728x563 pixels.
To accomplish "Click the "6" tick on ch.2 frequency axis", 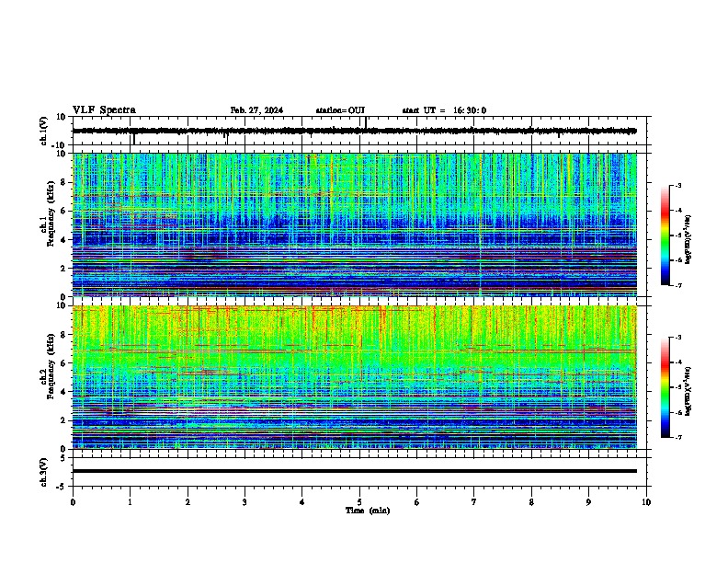I will 64,363.
